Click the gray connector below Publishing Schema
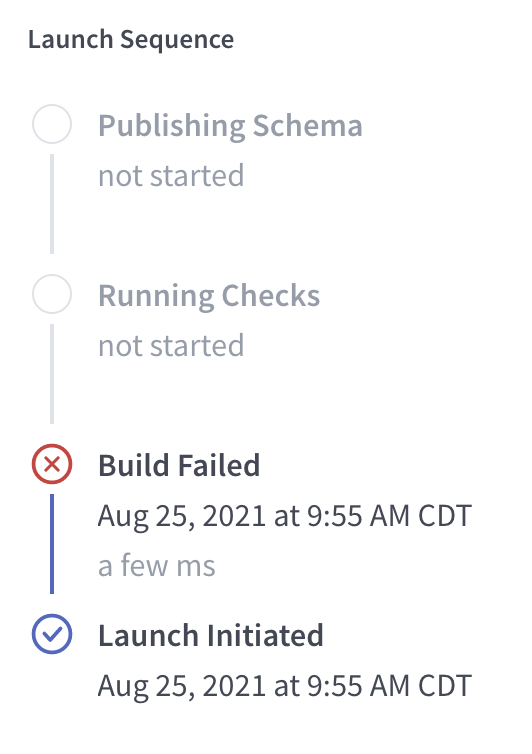532x754 pixels. pyautogui.click(x=52, y=204)
